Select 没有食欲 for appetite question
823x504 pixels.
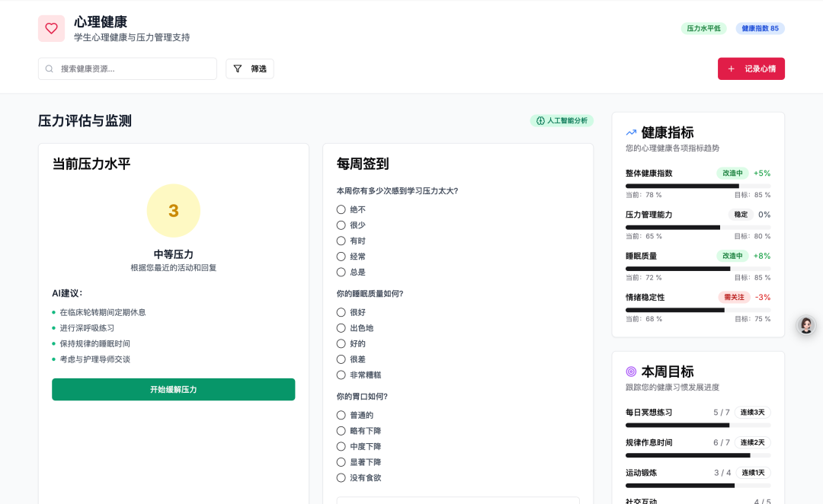(341, 477)
